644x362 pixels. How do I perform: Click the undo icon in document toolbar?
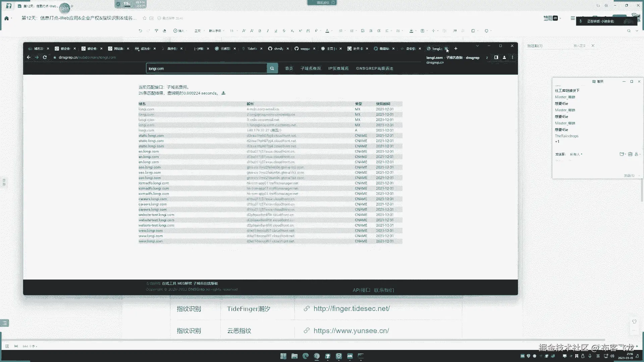click(x=140, y=31)
